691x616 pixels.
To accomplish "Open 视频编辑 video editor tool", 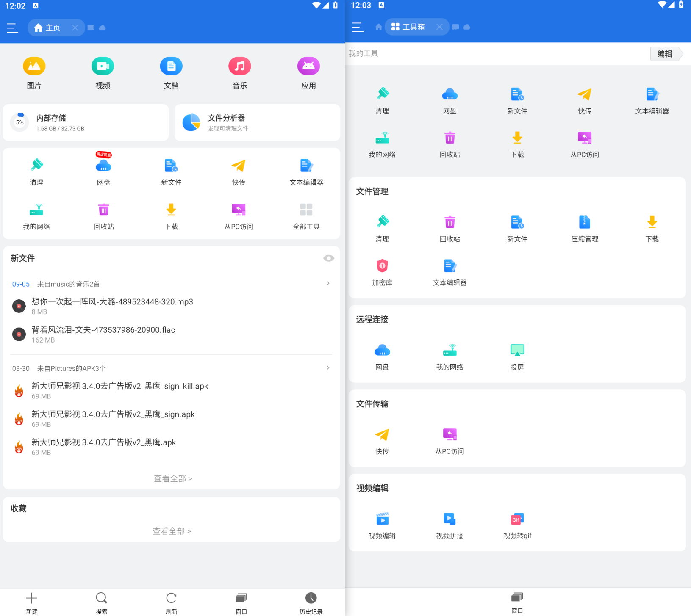I will coord(382,525).
